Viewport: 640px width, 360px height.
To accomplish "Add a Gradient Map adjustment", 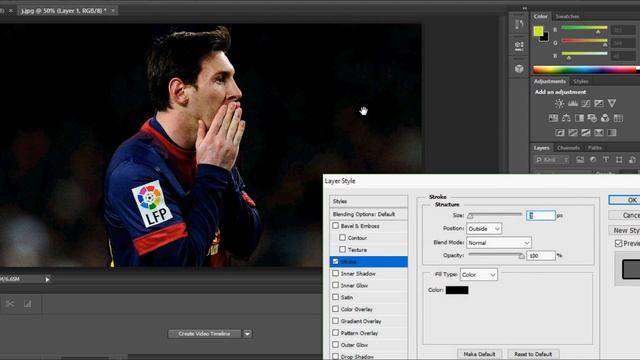I will point(612,132).
